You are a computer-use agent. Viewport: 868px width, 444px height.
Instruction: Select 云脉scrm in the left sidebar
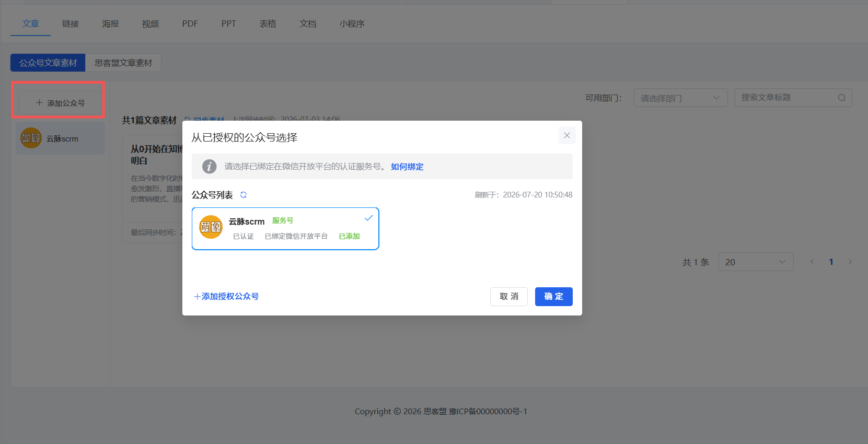pyautogui.click(x=60, y=138)
